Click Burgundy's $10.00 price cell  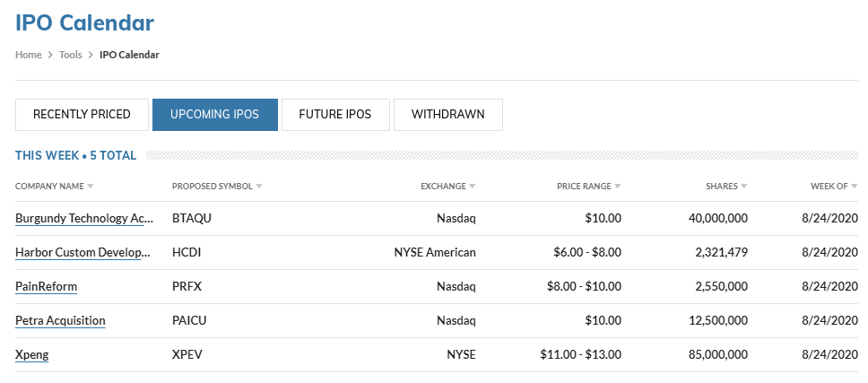pyautogui.click(x=603, y=219)
